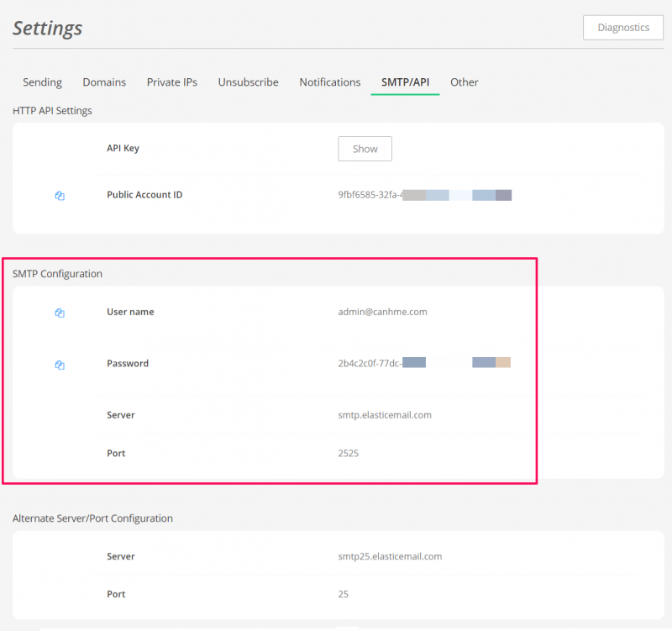Click the alternate port value 25
Viewport: 672px width, 631px height.
point(343,594)
